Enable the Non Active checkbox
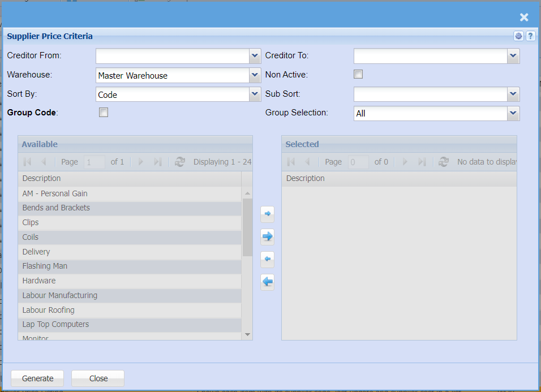The height and width of the screenshot is (392, 541). [x=358, y=74]
